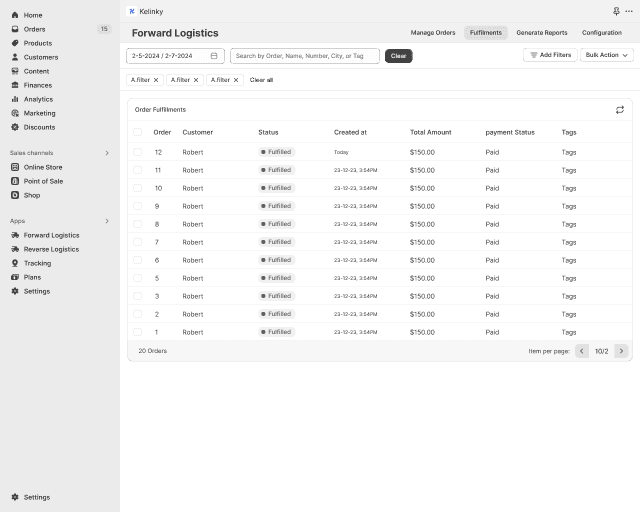The image size is (640, 512).
Task: Click the Orders count badge 15
Action: pyautogui.click(x=104, y=29)
